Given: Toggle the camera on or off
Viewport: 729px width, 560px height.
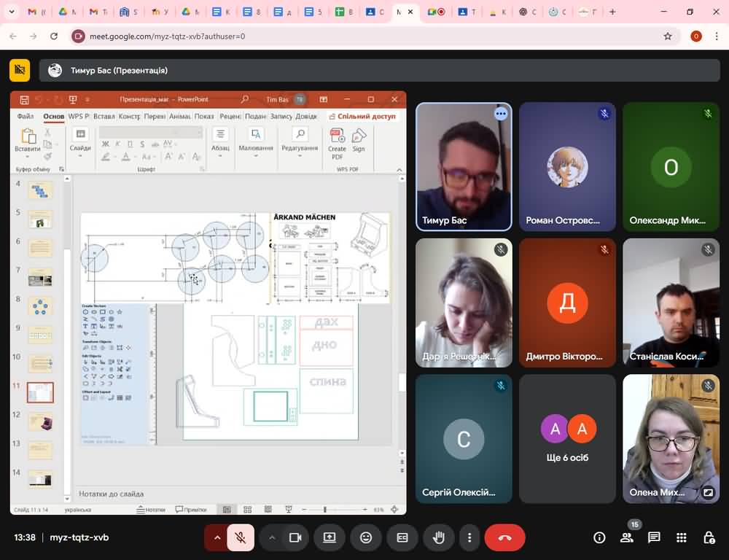Looking at the screenshot, I should tap(295, 537).
